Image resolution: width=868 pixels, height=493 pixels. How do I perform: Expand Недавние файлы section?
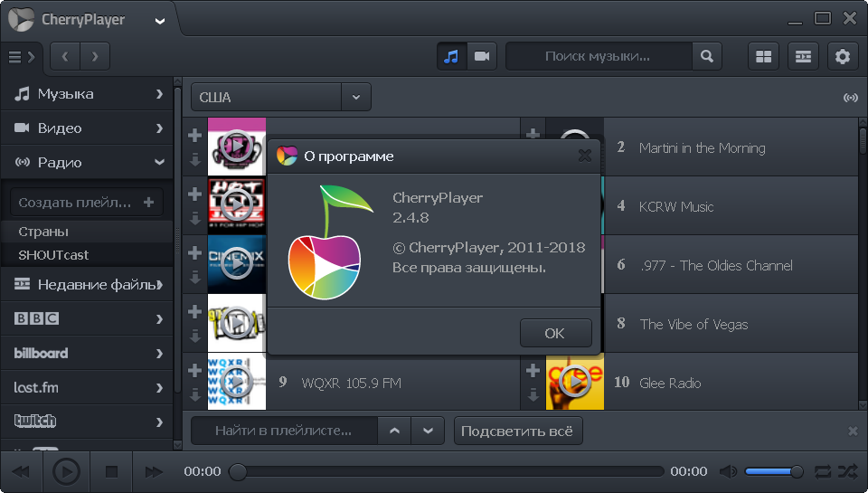pos(88,285)
